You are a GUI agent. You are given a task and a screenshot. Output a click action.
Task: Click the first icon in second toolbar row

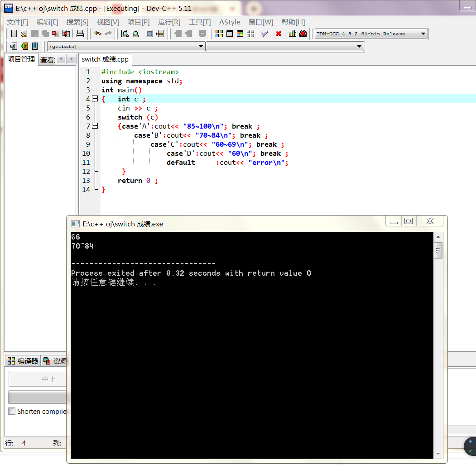click(x=14, y=46)
